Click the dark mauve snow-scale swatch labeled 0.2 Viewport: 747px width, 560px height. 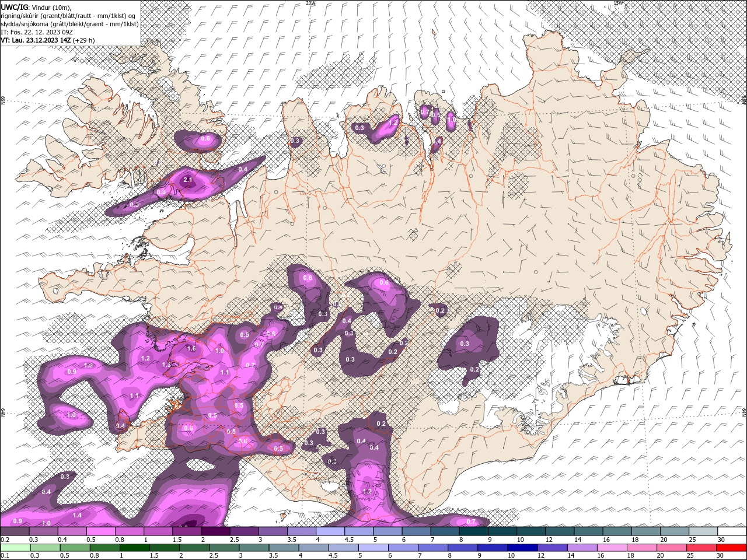tap(15, 531)
